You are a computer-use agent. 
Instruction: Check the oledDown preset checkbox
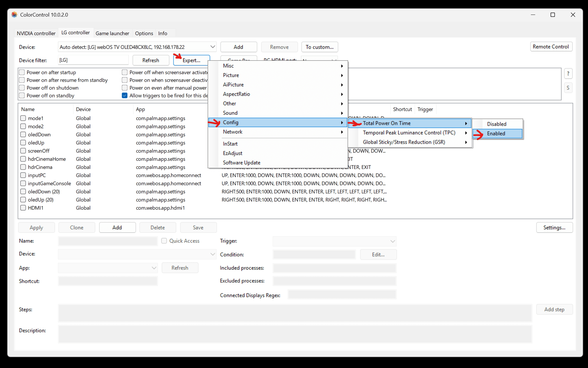coord(23,134)
